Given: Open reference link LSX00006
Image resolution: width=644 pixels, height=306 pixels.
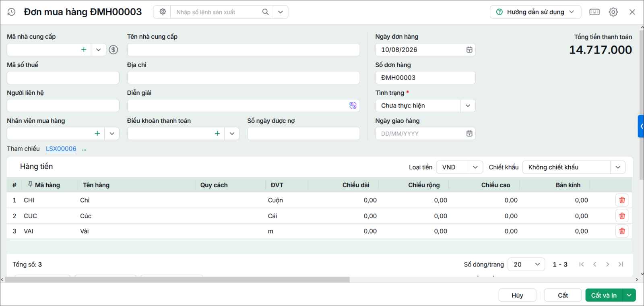Looking at the screenshot, I should (61, 149).
